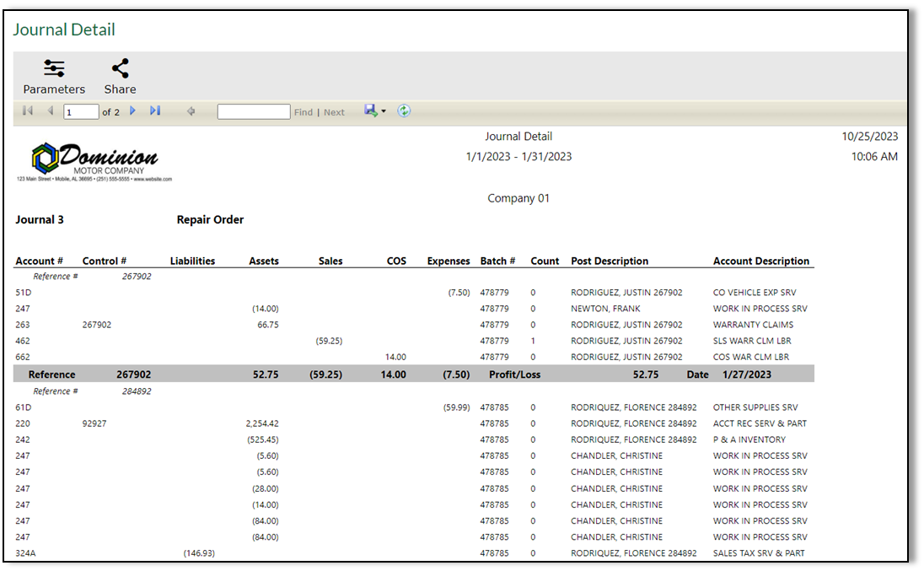Click the export save icon
Viewport: 924px width, 571px height.
(x=369, y=110)
